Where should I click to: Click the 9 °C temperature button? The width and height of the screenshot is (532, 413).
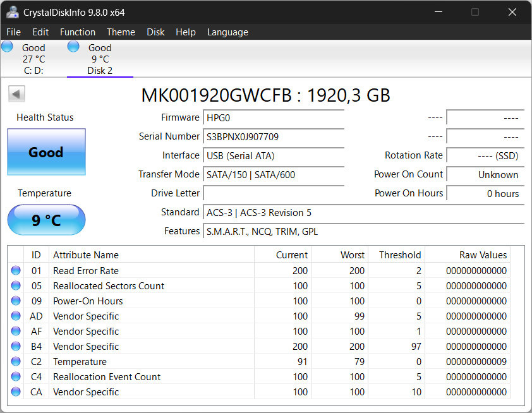pyautogui.click(x=47, y=220)
